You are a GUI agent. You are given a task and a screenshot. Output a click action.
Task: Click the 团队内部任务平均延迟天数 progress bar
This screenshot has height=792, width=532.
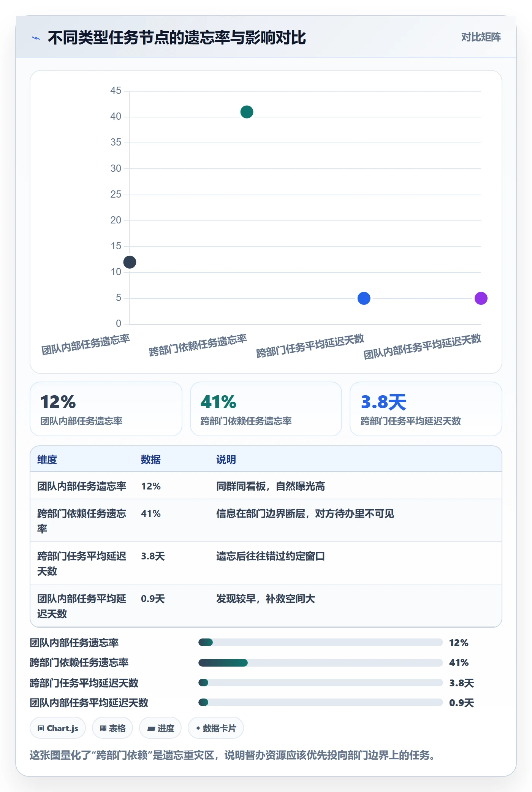click(x=320, y=702)
